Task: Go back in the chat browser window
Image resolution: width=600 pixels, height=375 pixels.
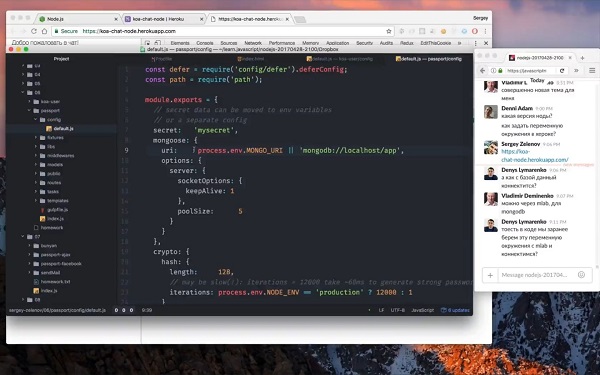Action: click(x=483, y=70)
